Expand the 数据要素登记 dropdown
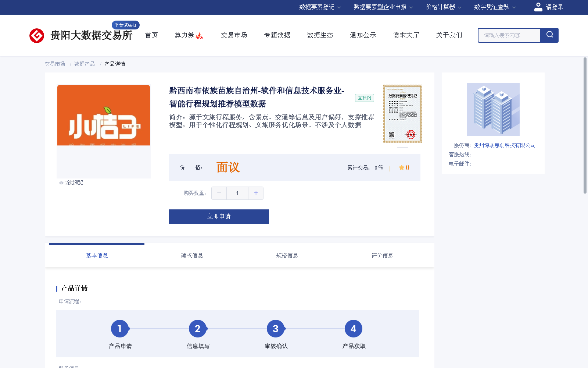The width and height of the screenshot is (588, 368). 320,7
